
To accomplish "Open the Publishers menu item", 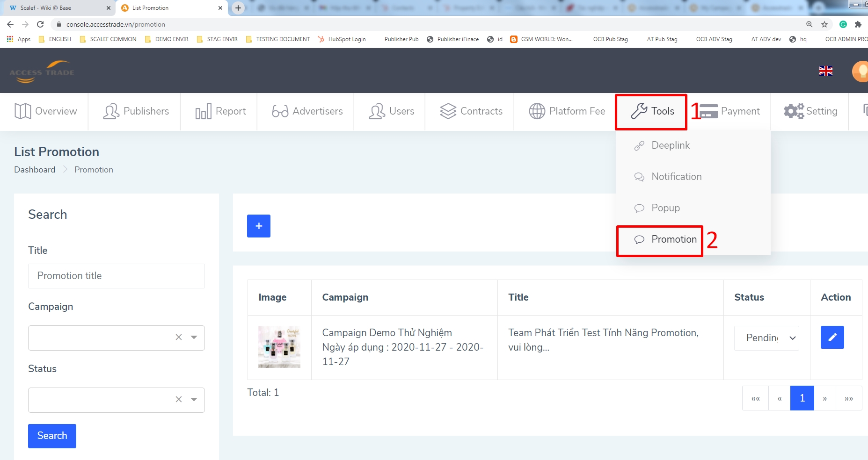I will (x=136, y=111).
